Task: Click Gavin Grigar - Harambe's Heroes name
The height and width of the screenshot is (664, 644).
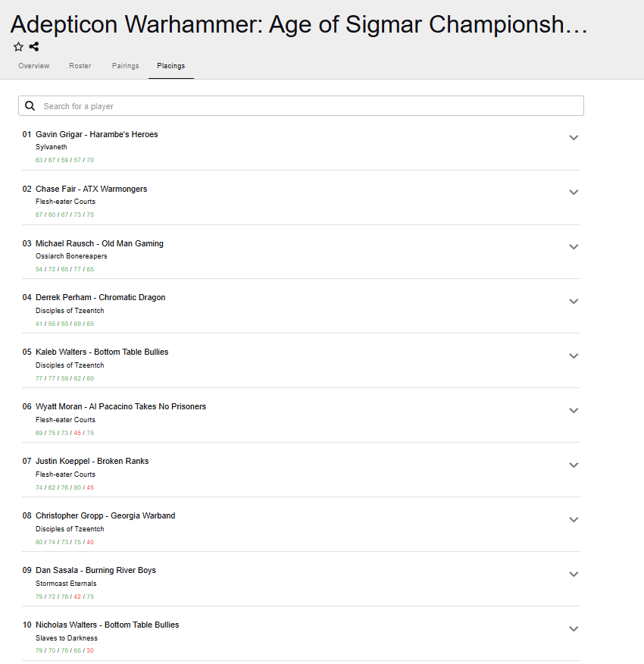Action: pos(97,134)
